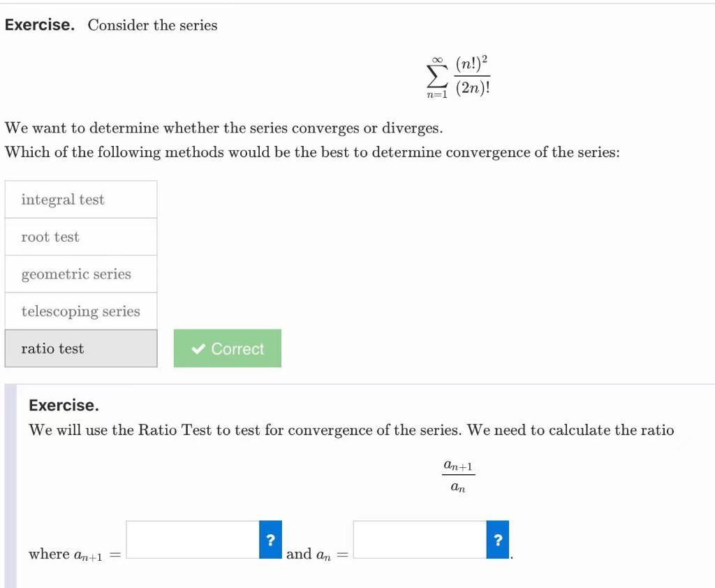The image size is (715, 588).
Task: Click the 'and a_n =' label
Action: 316,554
